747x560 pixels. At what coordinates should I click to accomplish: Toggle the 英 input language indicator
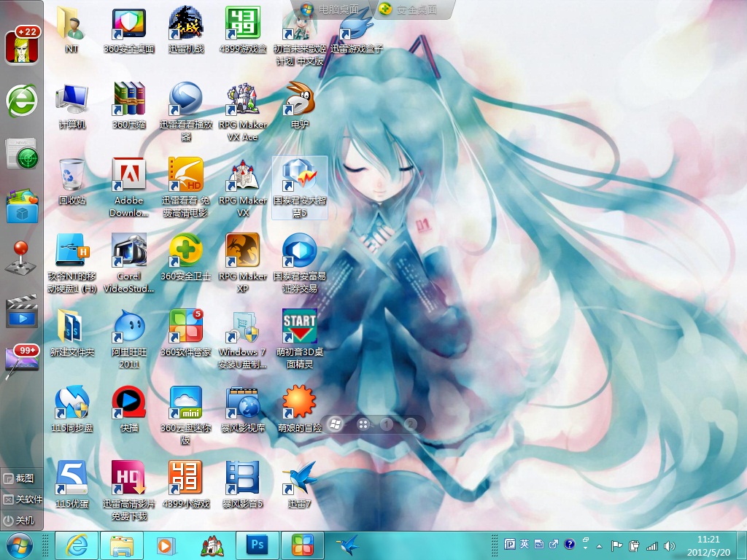524,544
